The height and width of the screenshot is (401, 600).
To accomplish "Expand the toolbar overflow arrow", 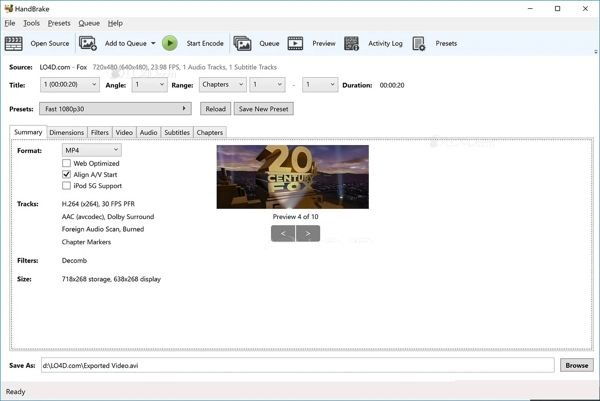I will tap(596, 52).
